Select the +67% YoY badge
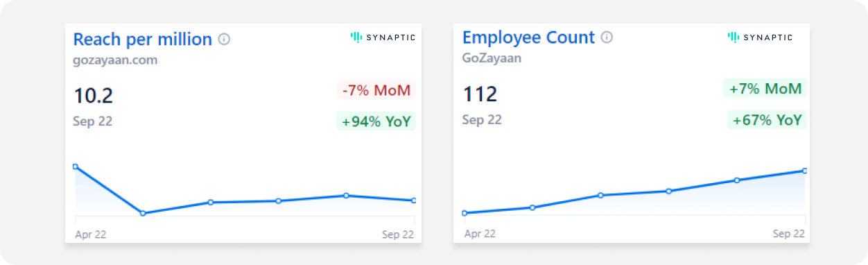 click(767, 120)
